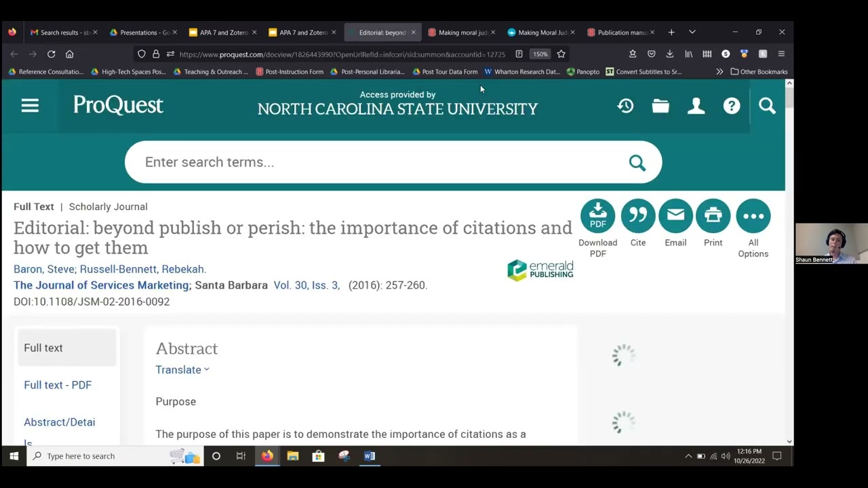Image resolution: width=868 pixels, height=488 pixels.
Task: Open Task View on the taskbar
Action: pyautogui.click(x=241, y=456)
